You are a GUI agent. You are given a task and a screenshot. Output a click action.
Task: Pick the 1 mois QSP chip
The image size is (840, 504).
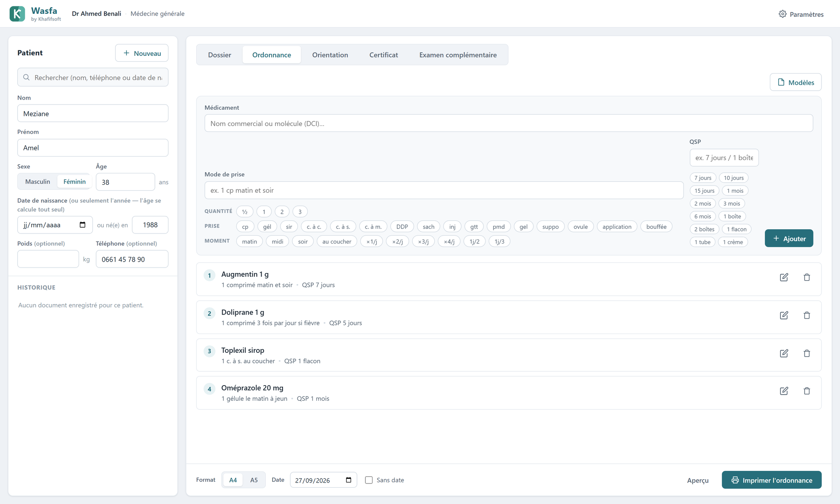(x=735, y=191)
